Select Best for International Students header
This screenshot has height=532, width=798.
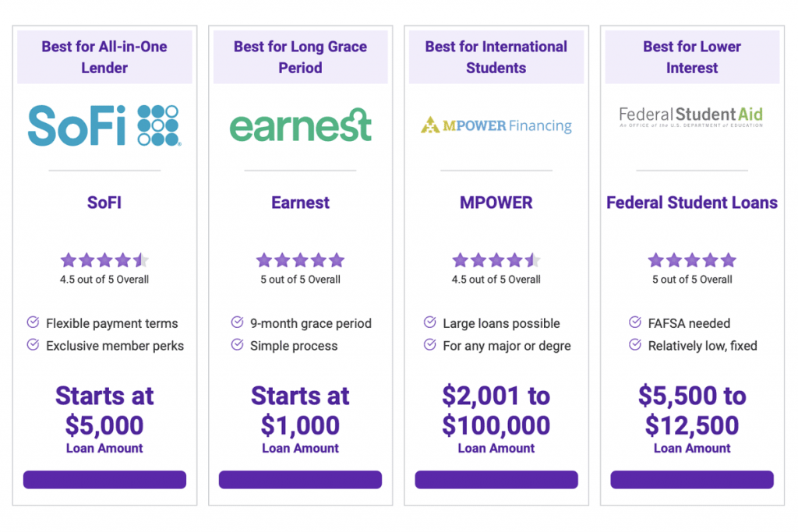496,57
